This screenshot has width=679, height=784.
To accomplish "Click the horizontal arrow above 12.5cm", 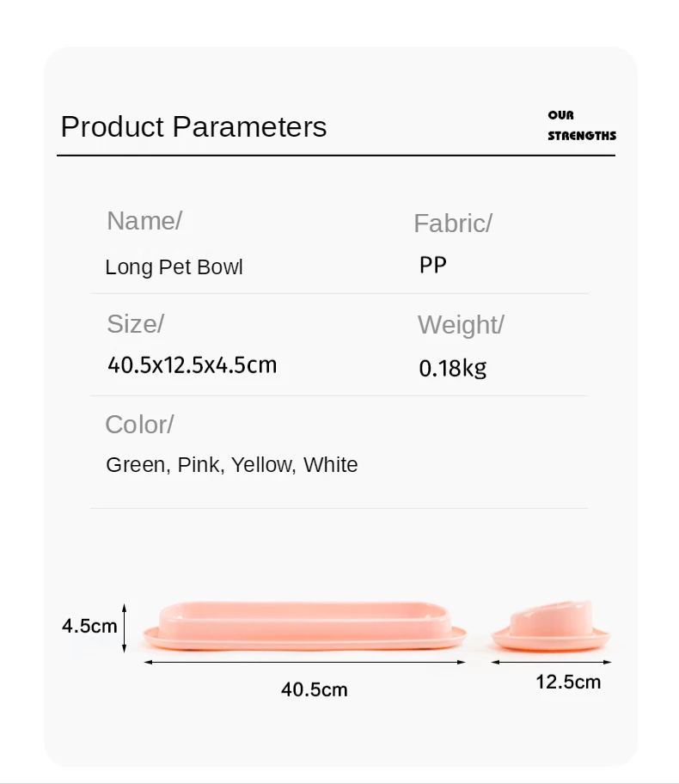I will 552,662.
